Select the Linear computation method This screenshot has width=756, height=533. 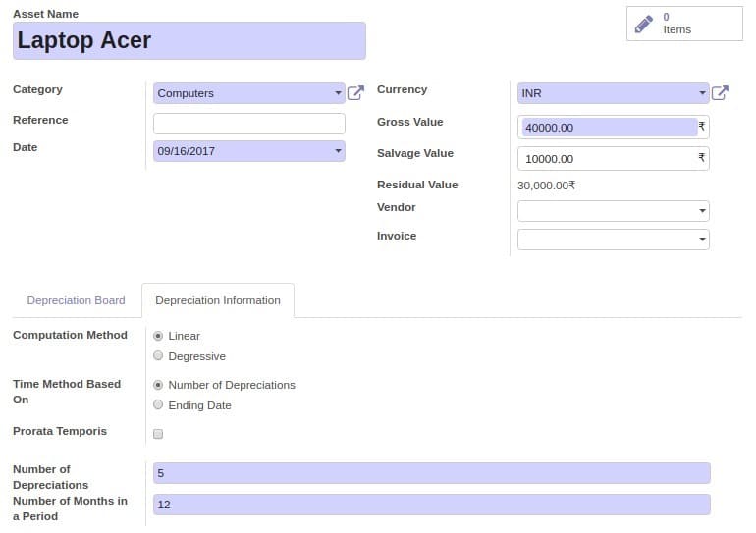(x=158, y=336)
